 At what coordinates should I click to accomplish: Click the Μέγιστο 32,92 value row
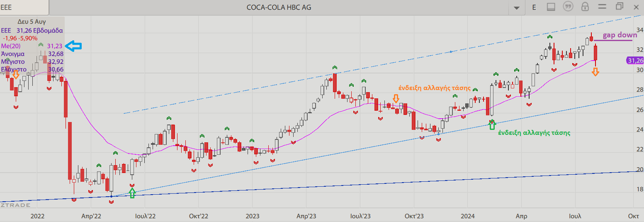pos(32,62)
